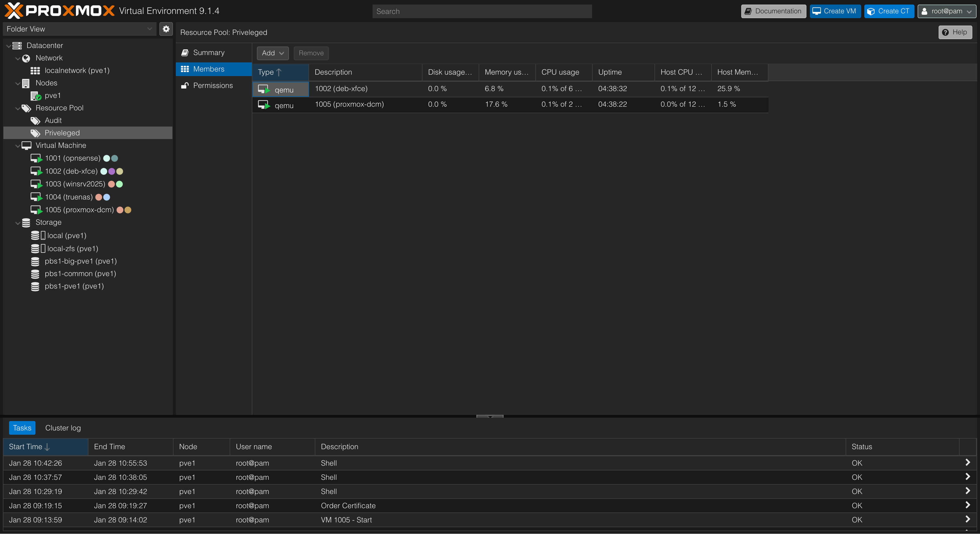
Task: Click the localnetwork (pve1) grid icon
Action: 35,70
